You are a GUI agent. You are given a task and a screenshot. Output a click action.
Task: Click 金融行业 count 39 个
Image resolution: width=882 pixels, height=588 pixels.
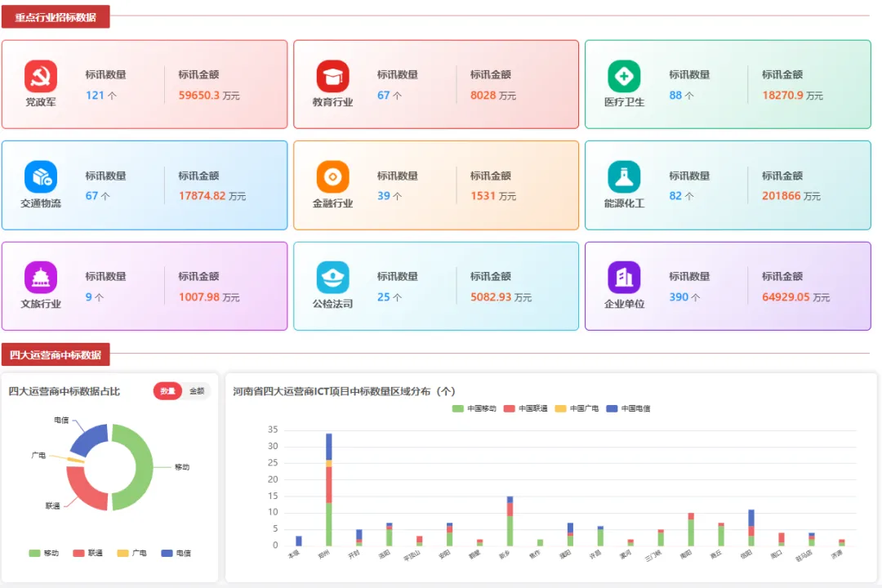[x=390, y=196]
